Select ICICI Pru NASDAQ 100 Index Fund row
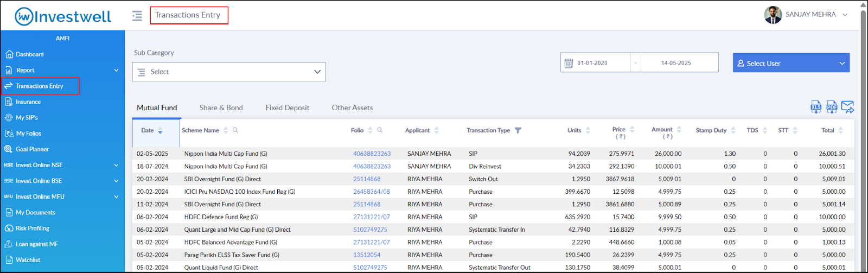 pos(493,192)
